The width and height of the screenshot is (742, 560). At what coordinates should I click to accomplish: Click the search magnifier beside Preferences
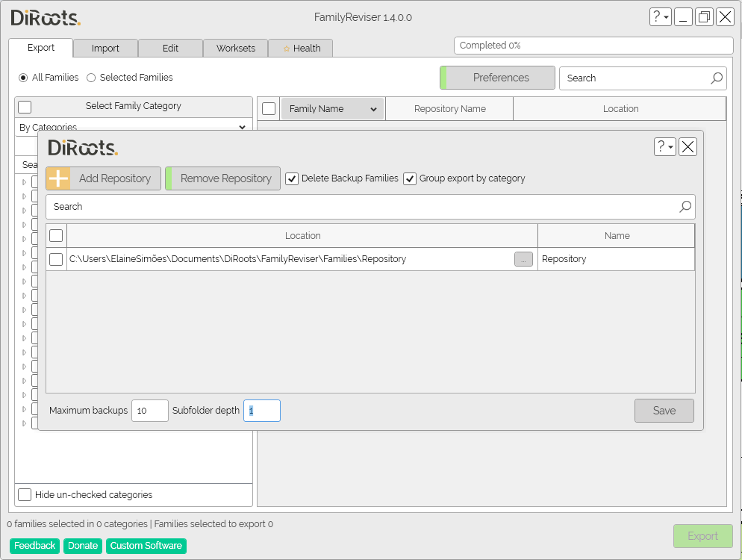(716, 78)
